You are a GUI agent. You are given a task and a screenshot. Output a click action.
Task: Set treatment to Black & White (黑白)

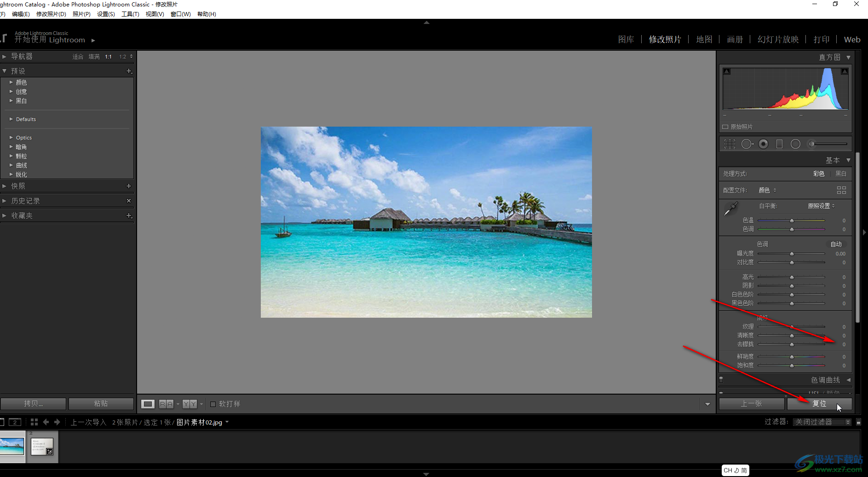pos(841,174)
